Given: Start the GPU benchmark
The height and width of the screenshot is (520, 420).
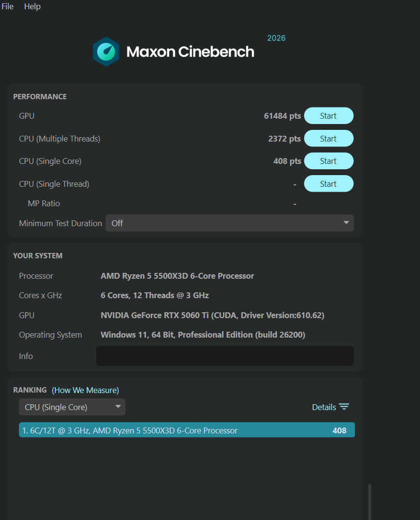Looking at the screenshot, I should tap(329, 116).
